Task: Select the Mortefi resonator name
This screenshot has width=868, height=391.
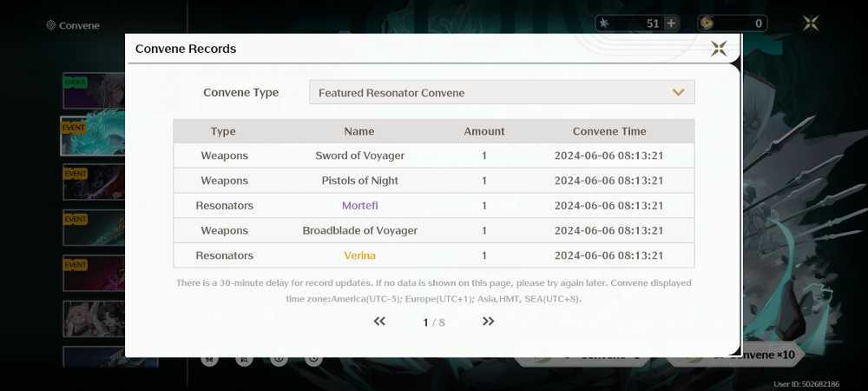Action: 360,205
